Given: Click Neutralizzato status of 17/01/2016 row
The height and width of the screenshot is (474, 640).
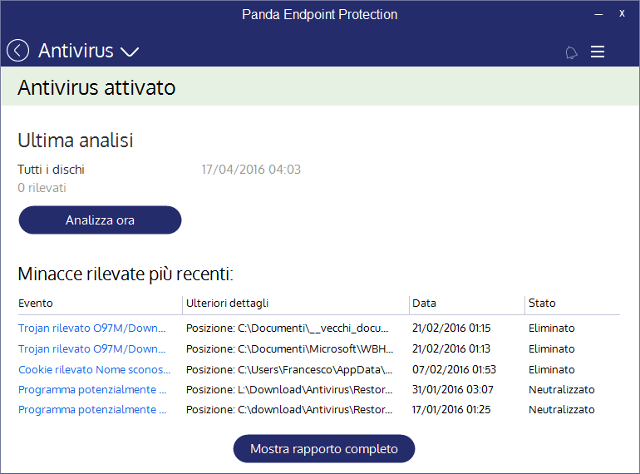Looking at the screenshot, I should point(561,409).
